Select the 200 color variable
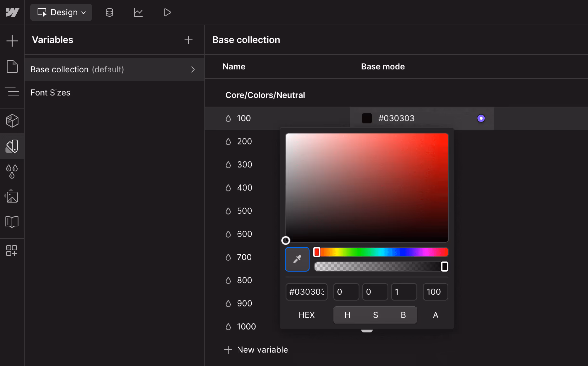 click(x=244, y=141)
